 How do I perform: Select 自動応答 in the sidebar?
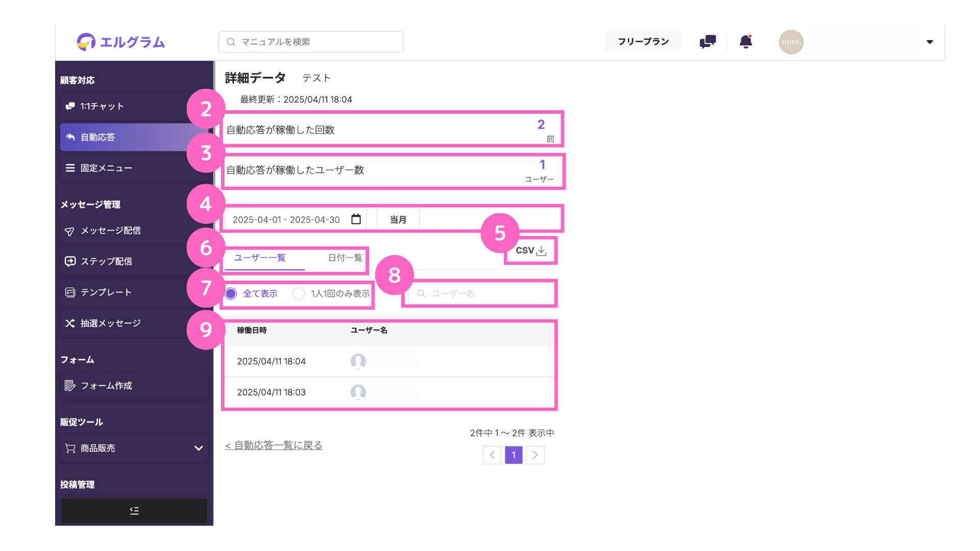(134, 137)
